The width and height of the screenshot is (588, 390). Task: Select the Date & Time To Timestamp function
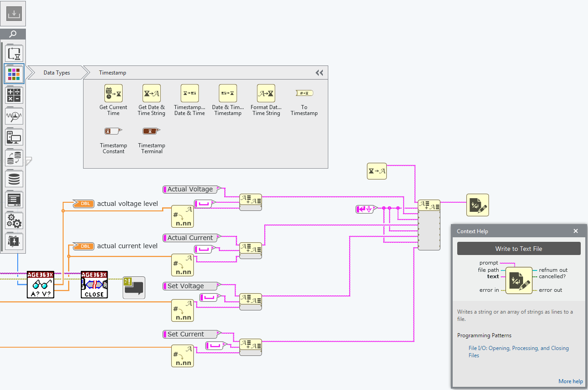(x=227, y=93)
